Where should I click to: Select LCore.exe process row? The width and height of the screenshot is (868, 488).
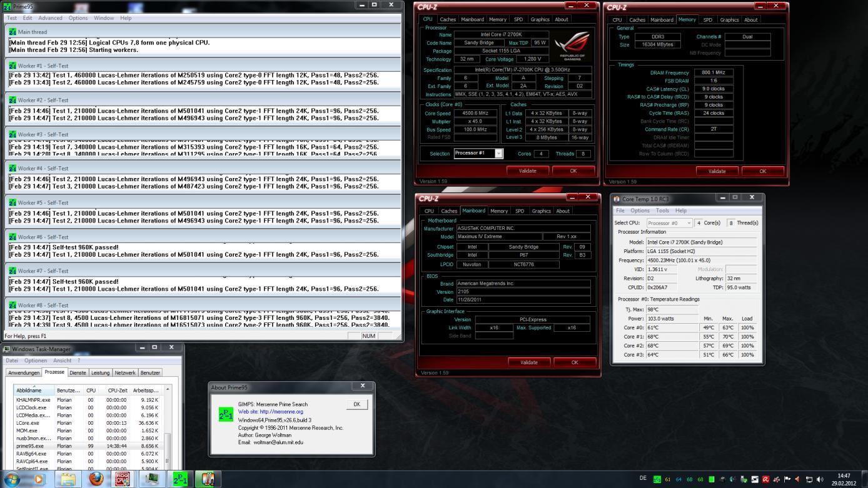[x=88, y=422]
